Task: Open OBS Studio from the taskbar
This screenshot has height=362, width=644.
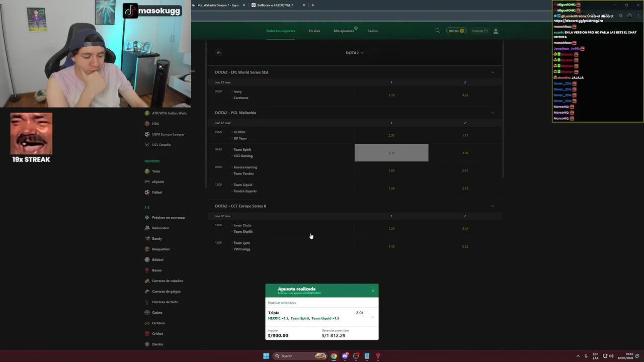Action: (356, 356)
